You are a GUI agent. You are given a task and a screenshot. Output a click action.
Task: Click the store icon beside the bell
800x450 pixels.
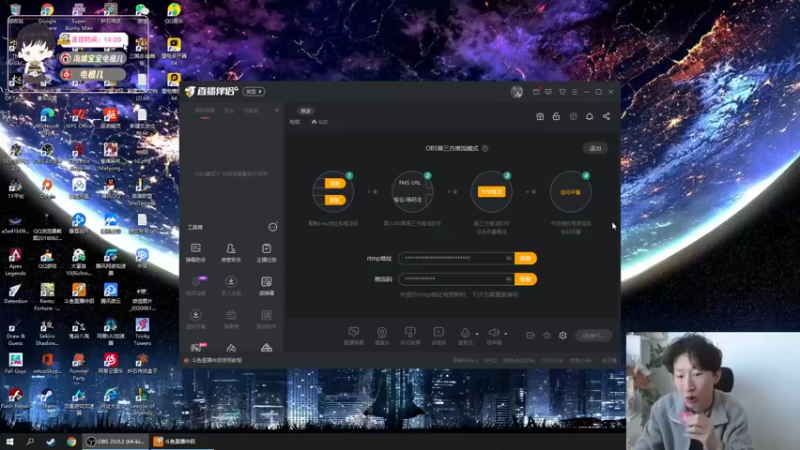(x=573, y=116)
